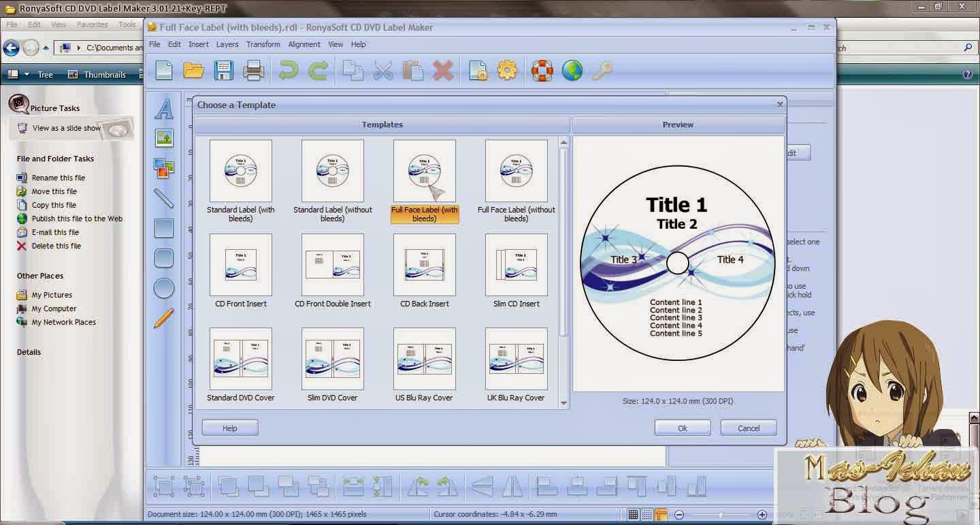Viewport: 980px width, 525px height.
Task: Click the blue help question icon in Explorer
Action: [x=967, y=74]
